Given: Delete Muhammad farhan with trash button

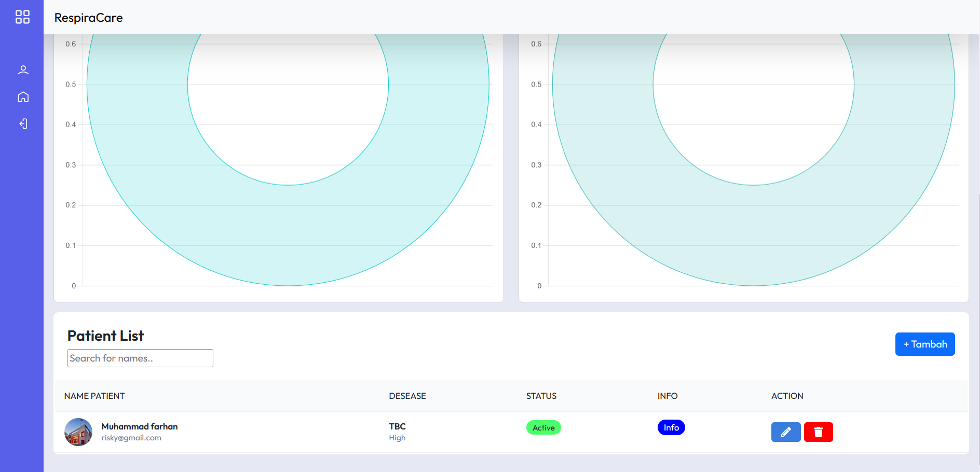Looking at the screenshot, I should click(x=819, y=432).
